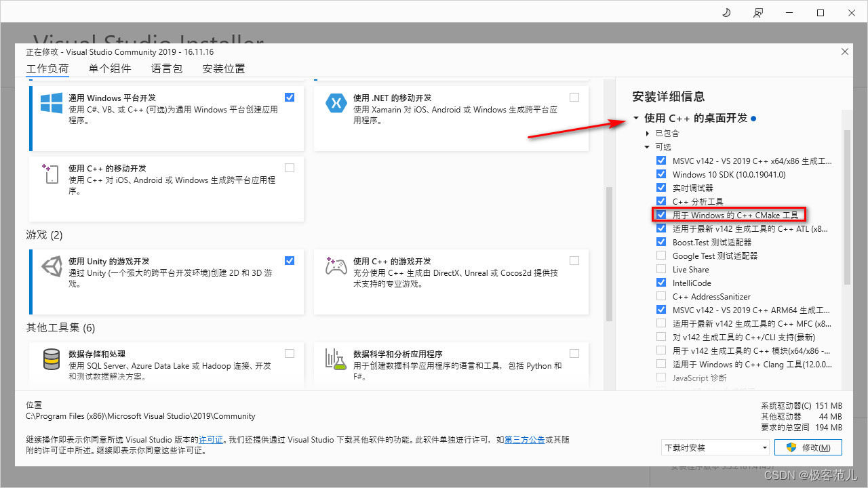Check the C++ AddressSanitizer option
This screenshot has height=488, width=868.
(661, 296)
